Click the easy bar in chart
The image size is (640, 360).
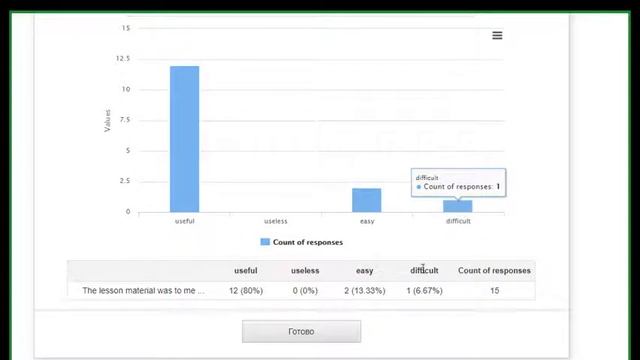point(367,200)
